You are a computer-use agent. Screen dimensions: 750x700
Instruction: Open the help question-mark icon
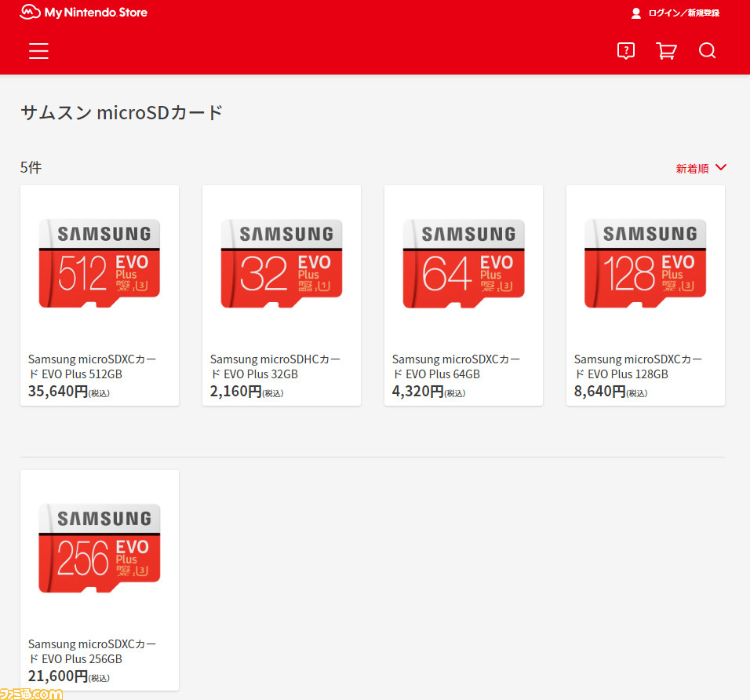[625, 51]
